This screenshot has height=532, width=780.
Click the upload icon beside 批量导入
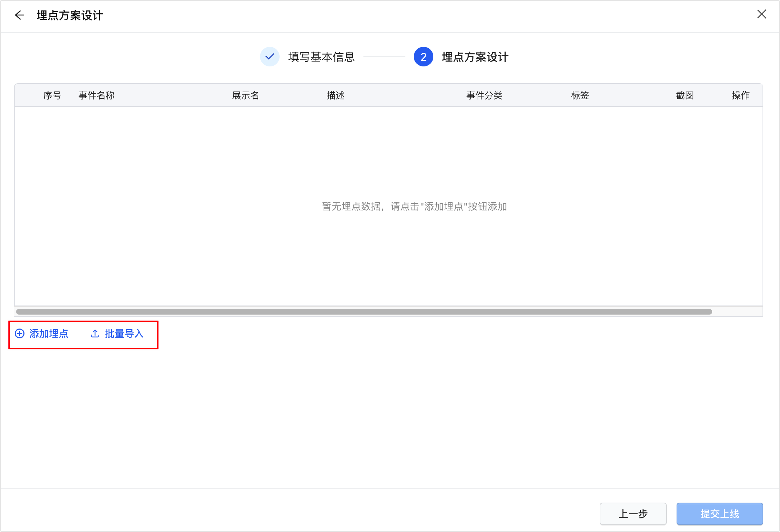[x=95, y=334]
